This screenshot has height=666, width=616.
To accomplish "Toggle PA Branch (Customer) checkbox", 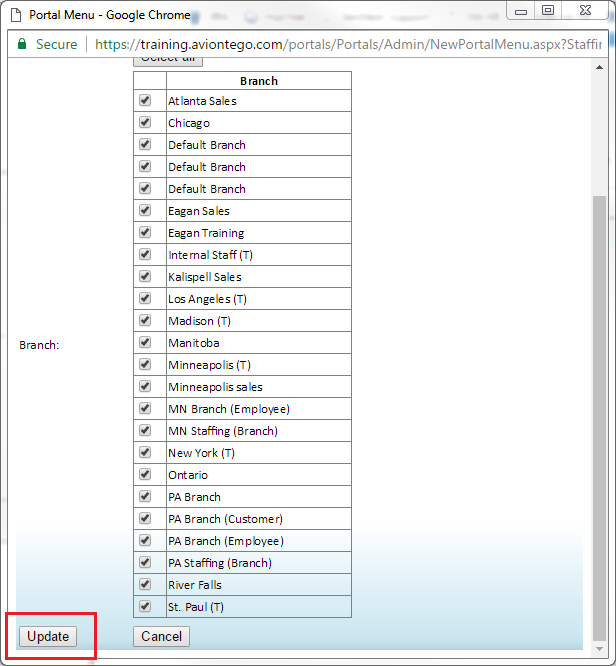I will click(145, 519).
